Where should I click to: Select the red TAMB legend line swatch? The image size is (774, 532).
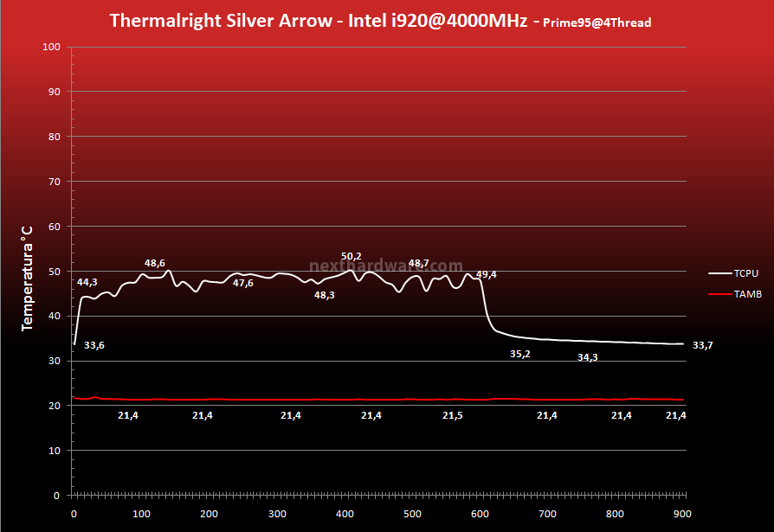(719, 294)
